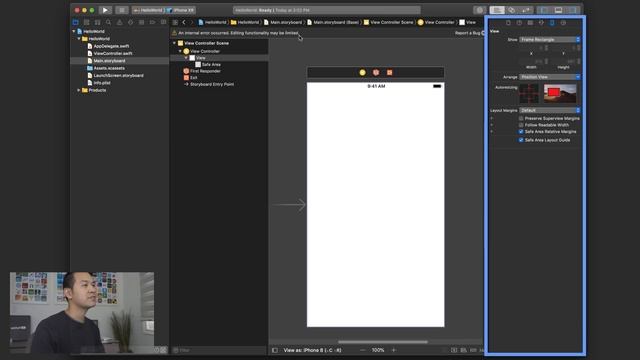
Task: Select the First Responder dock icon above canvas
Action: coord(376,72)
